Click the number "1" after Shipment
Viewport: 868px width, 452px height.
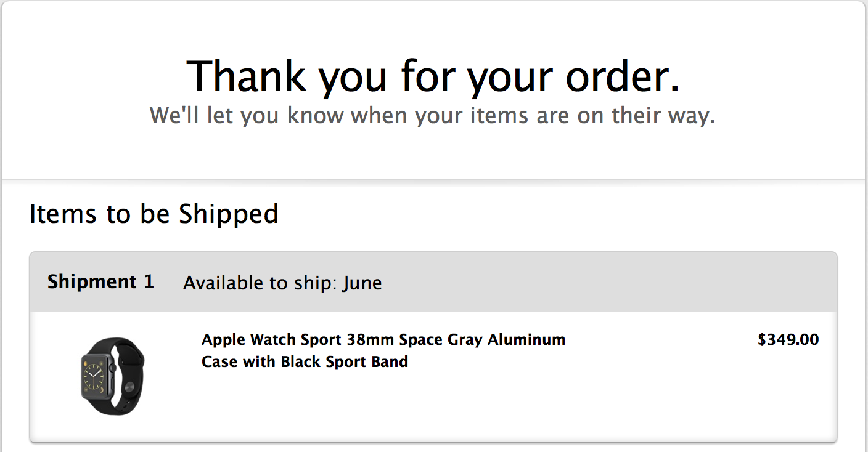coord(149,282)
